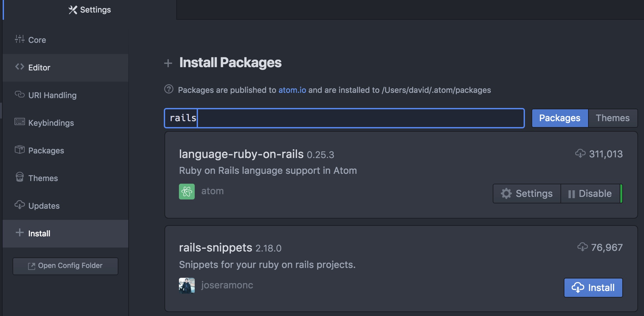Click the URI Handling link icon
This screenshot has height=316, width=644.
pyautogui.click(x=19, y=94)
